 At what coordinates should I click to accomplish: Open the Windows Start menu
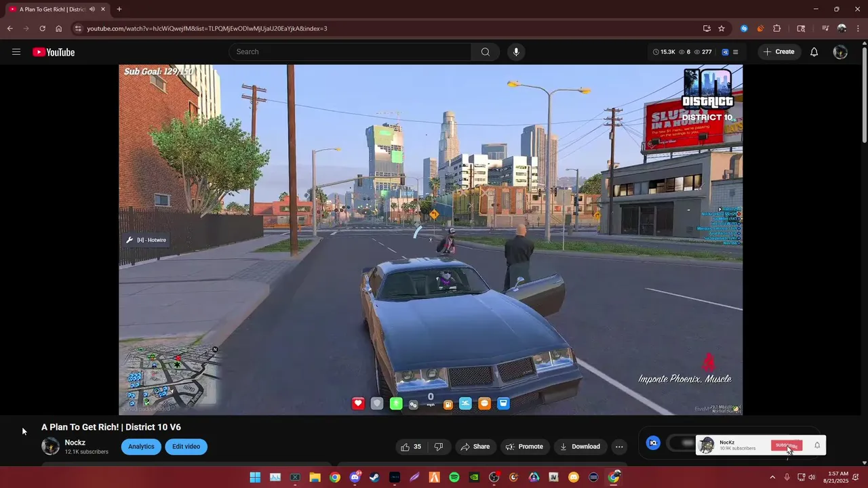point(255,477)
